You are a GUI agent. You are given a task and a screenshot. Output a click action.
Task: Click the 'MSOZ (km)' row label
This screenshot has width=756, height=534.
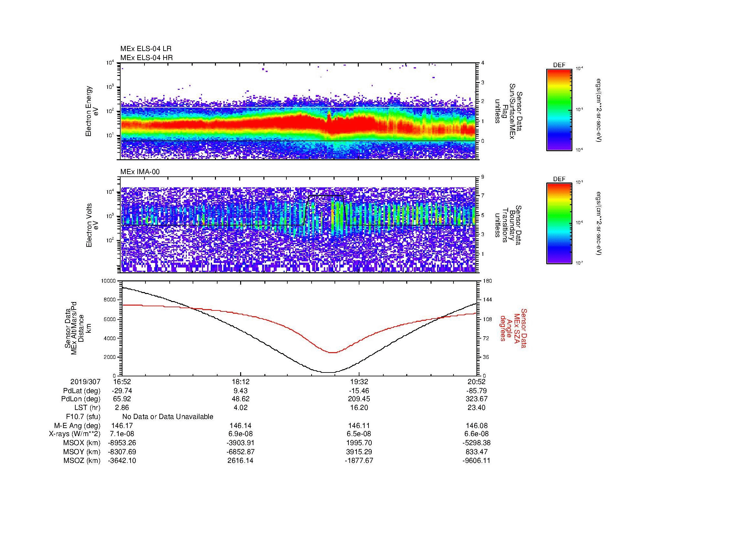pos(82,461)
